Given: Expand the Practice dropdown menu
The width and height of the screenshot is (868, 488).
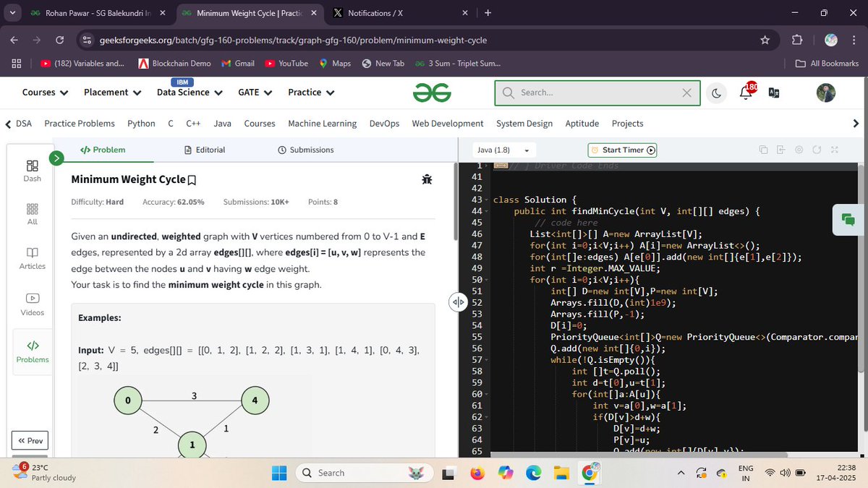Looking at the screenshot, I should click(311, 93).
